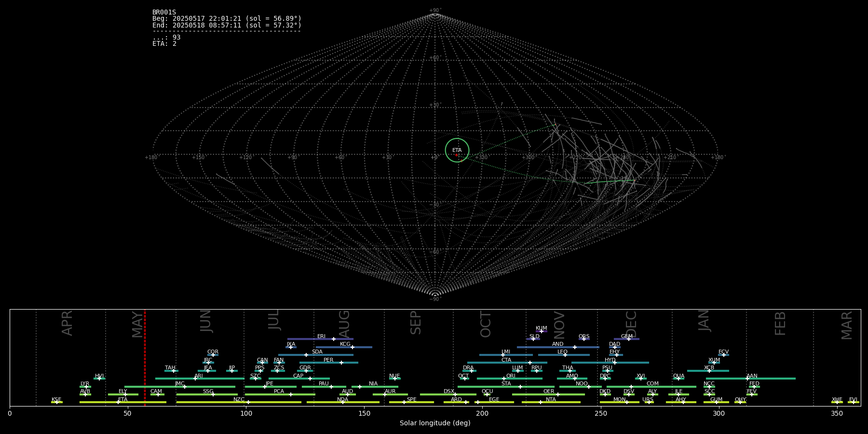Click the COR shower label
This screenshot has height=434, width=868.
pos(213,352)
